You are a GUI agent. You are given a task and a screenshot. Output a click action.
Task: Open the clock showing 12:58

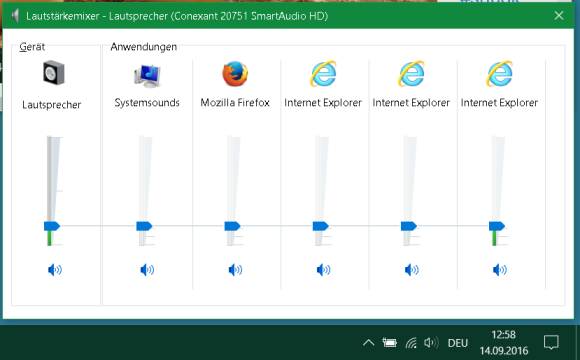coord(504,342)
